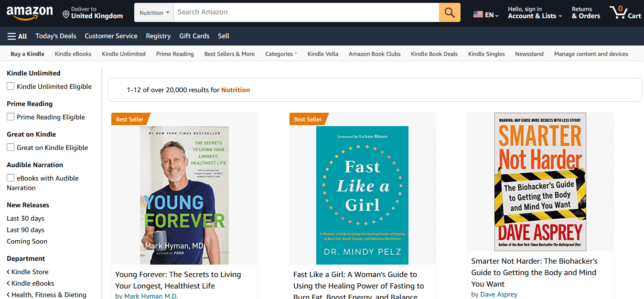The height and width of the screenshot is (299, 644).
Task: Click the Search Amazon input field
Action: [x=306, y=12]
